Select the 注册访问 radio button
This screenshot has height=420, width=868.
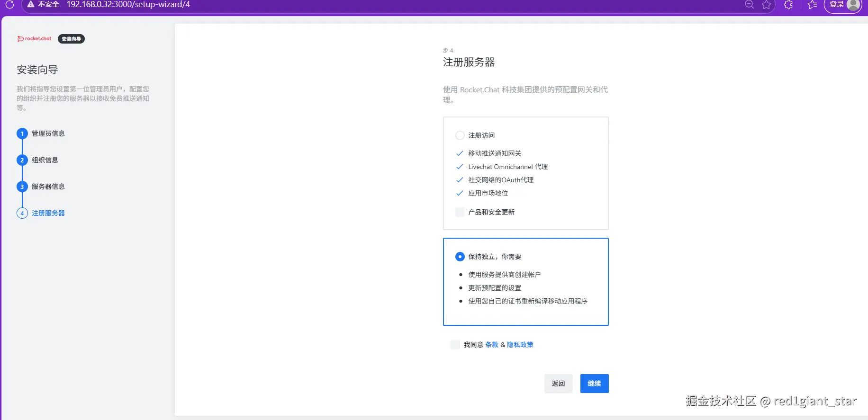[460, 135]
